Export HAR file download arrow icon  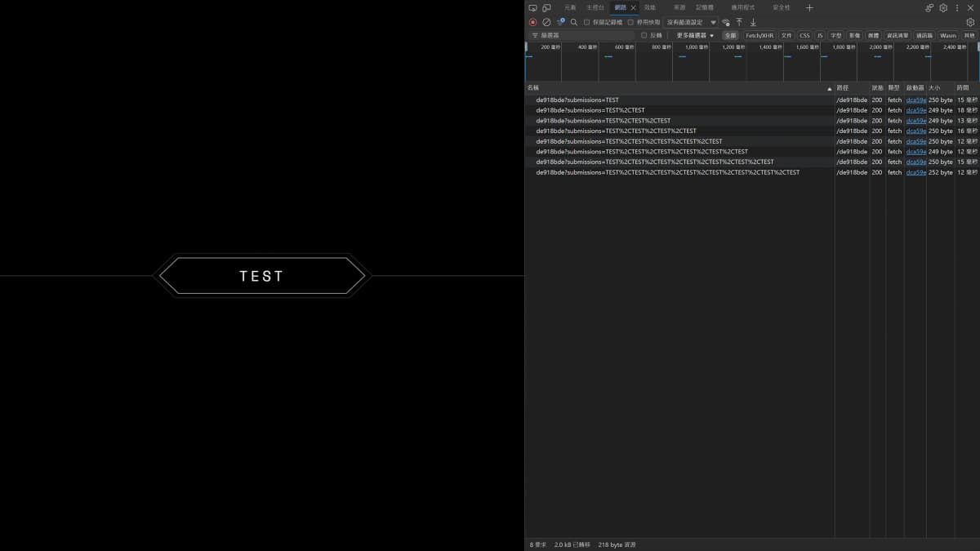(753, 22)
